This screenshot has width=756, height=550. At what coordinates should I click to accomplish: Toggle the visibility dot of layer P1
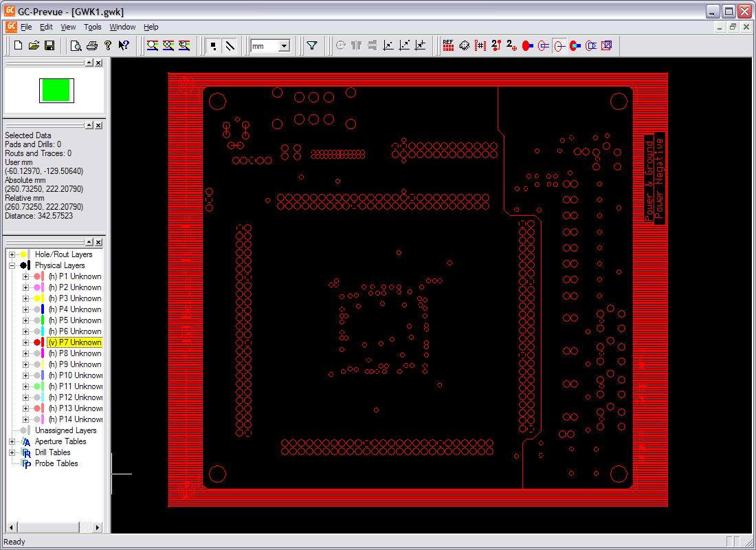[x=36, y=276]
